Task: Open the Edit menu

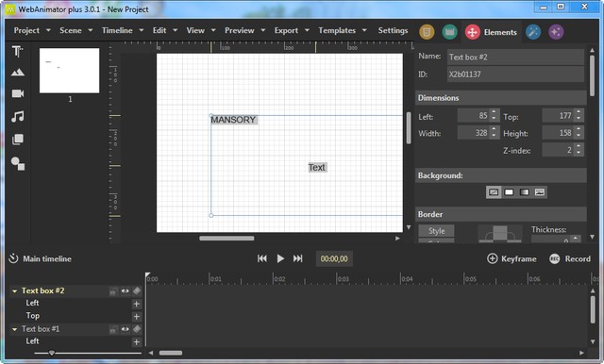Action: 159,30
